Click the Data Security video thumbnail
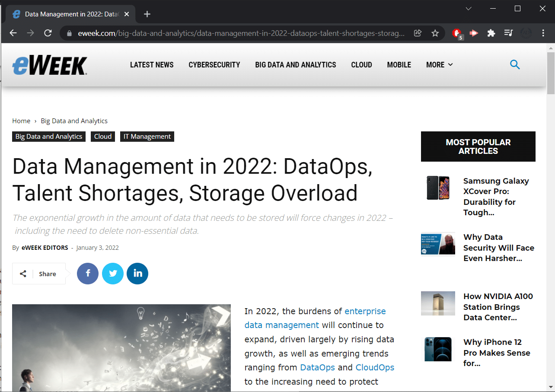 (x=438, y=244)
